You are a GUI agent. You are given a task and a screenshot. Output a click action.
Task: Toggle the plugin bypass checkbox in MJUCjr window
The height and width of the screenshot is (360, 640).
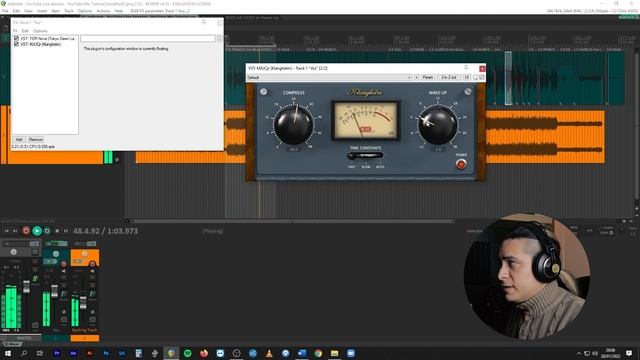point(482,77)
